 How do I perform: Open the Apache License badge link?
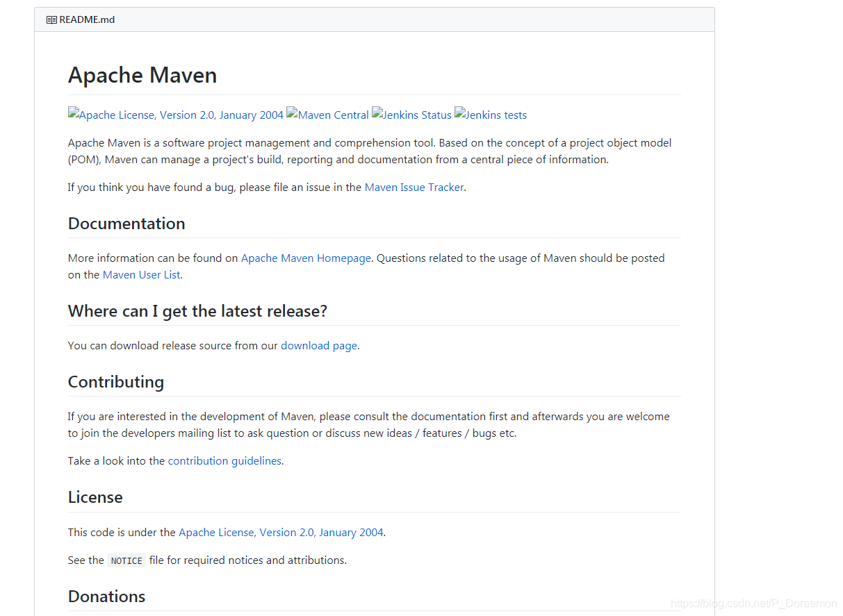pyautogui.click(x=176, y=115)
